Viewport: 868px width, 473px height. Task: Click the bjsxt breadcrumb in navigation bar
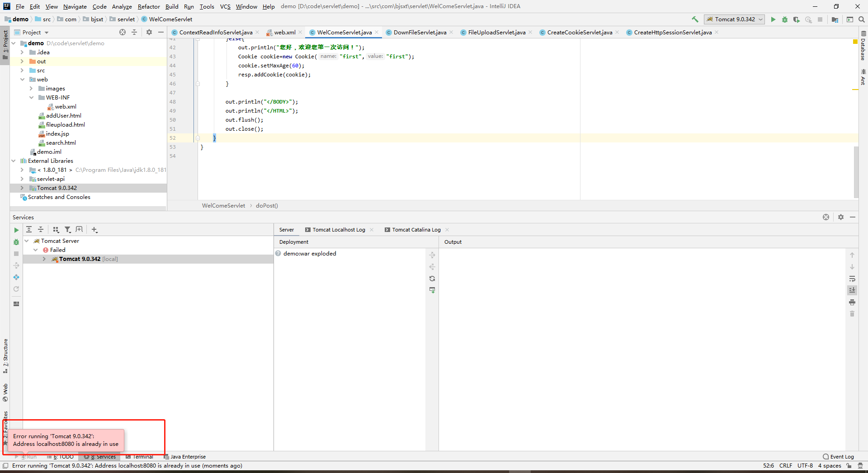pyautogui.click(x=93, y=19)
